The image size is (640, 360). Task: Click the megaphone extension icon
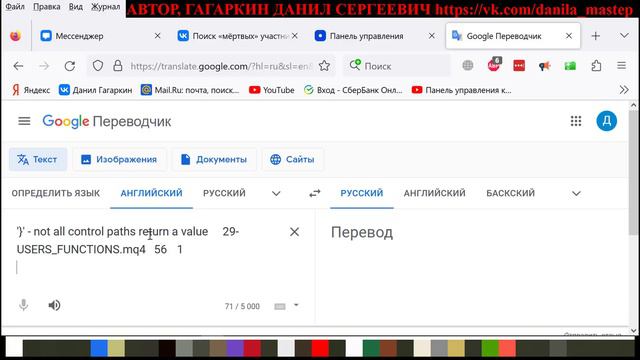pos(544,66)
